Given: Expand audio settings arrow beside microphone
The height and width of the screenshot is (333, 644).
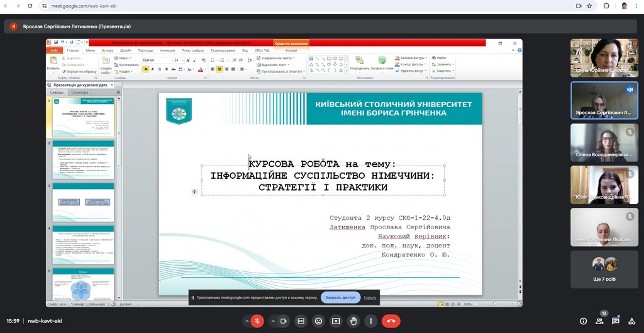Looking at the screenshot, I should pyautogui.click(x=246, y=321).
